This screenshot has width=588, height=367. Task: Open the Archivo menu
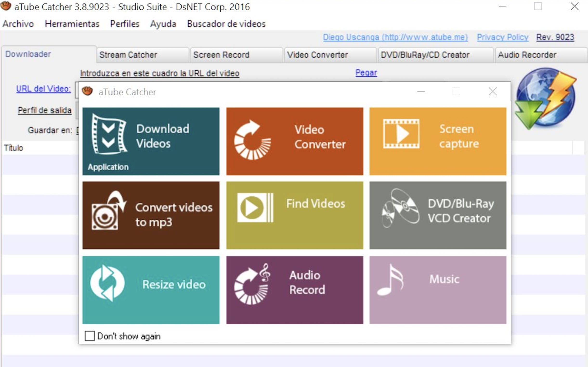point(18,24)
